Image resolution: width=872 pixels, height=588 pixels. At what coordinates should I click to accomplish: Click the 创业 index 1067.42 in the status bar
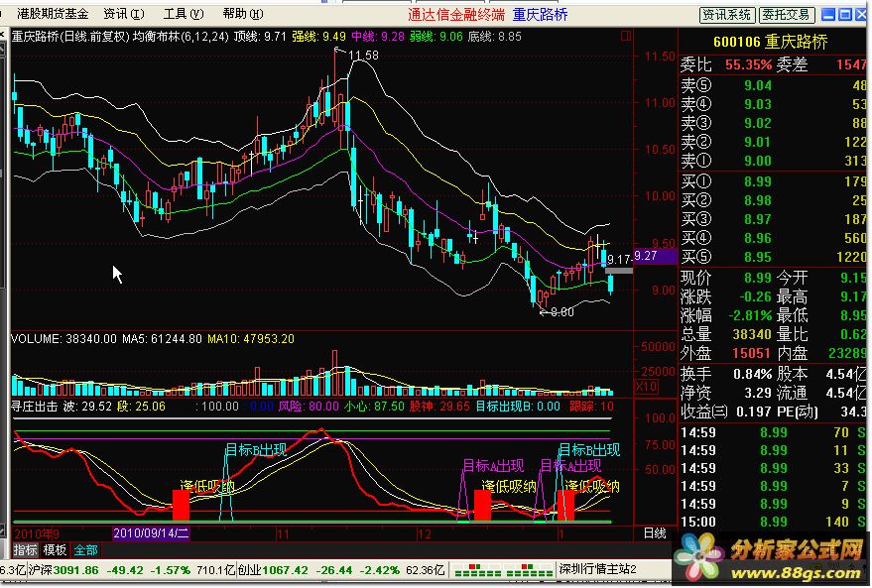(x=286, y=570)
